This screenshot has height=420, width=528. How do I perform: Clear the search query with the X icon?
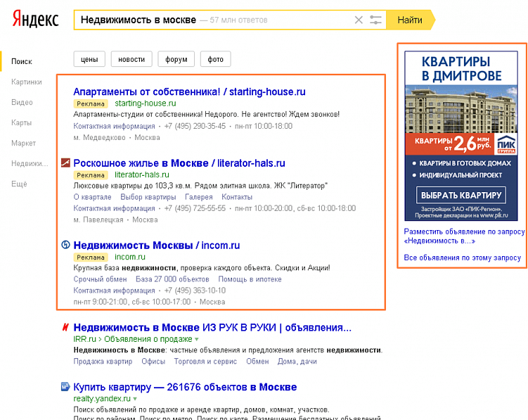click(x=359, y=20)
